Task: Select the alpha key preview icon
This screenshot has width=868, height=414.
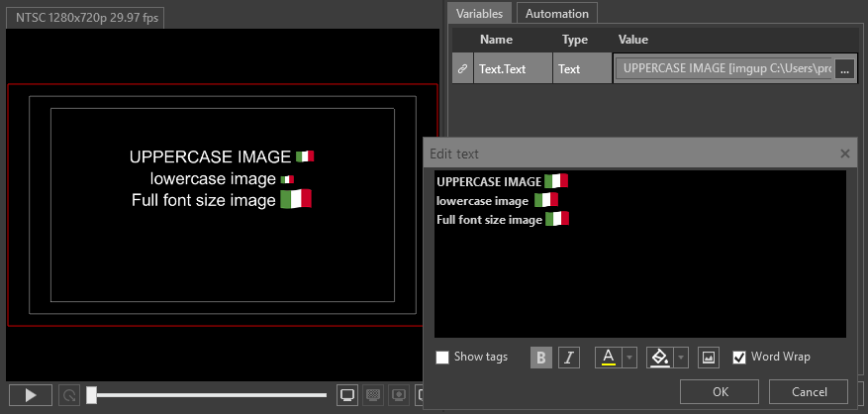Action: (x=399, y=395)
